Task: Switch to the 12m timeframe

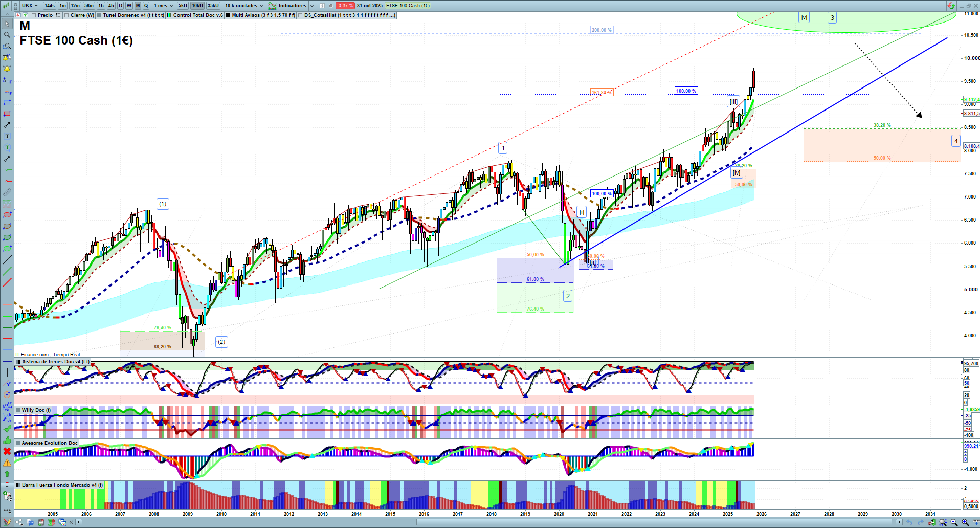Action: pyautogui.click(x=75, y=6)
